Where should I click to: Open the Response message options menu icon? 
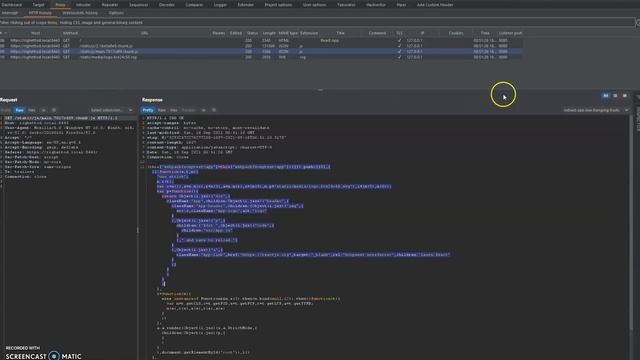point(213,110)
